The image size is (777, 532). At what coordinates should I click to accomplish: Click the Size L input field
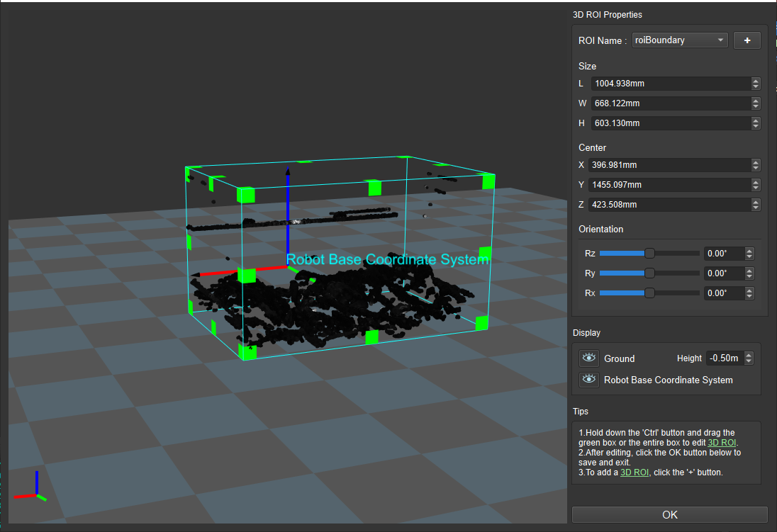point(671,83)
